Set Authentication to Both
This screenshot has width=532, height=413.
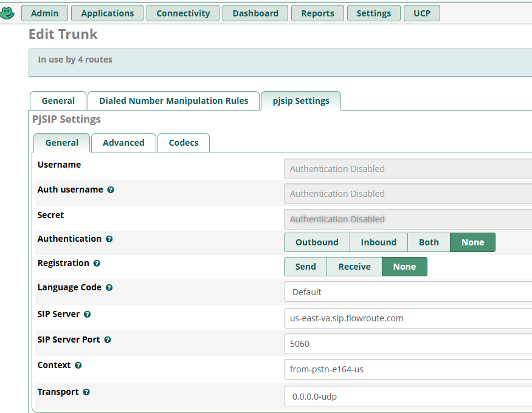click(429, 242)
